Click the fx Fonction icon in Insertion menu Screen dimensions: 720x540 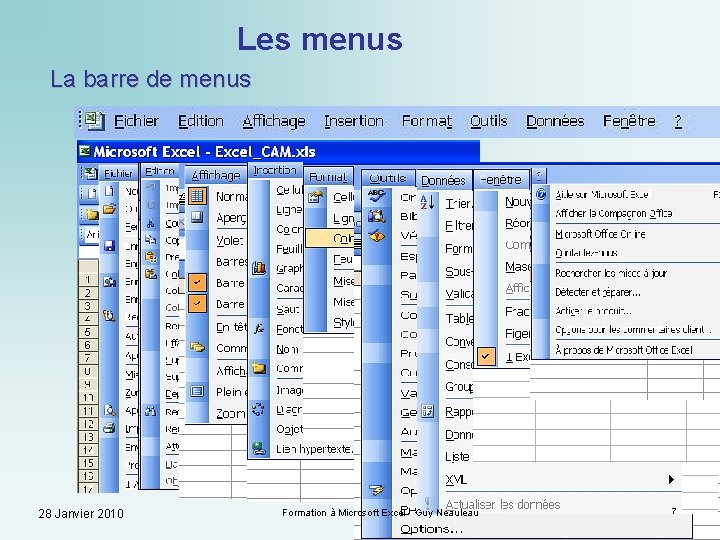pos(259,328)
